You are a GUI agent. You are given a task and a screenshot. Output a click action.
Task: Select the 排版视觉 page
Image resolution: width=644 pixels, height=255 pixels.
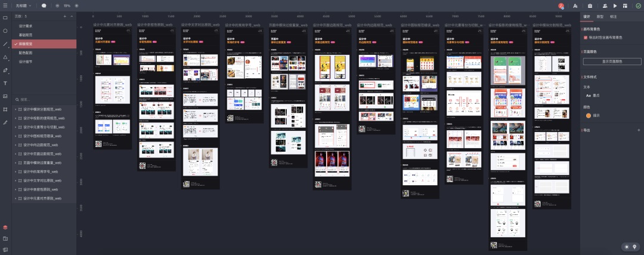(x=44, y=44)
